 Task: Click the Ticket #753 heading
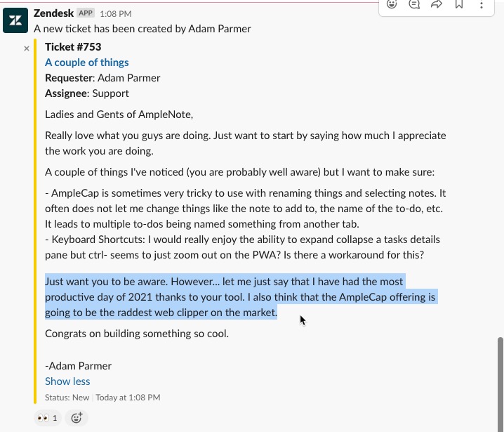[73, 47]
